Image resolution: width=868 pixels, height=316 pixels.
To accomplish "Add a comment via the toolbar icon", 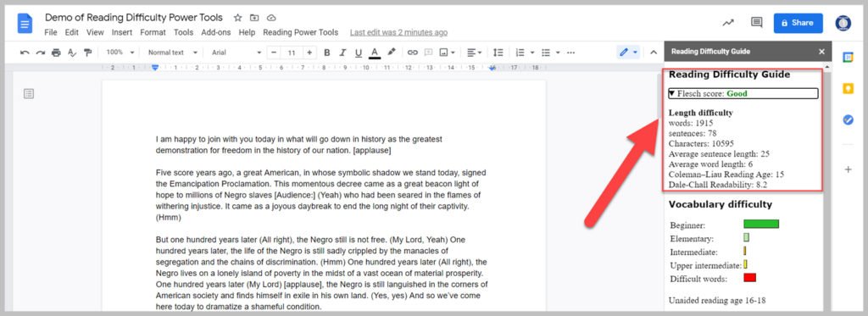I will (x=428, y=53).
